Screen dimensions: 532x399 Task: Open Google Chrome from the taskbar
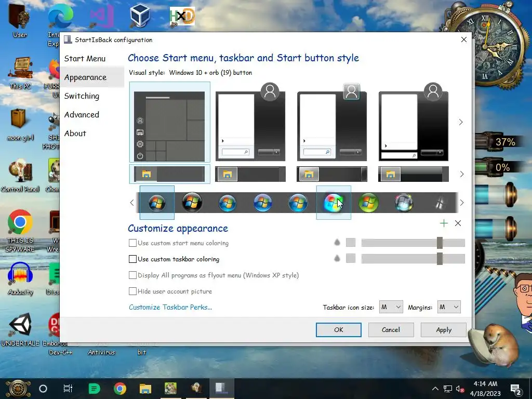pyautogui.click(x=120, y=389)
